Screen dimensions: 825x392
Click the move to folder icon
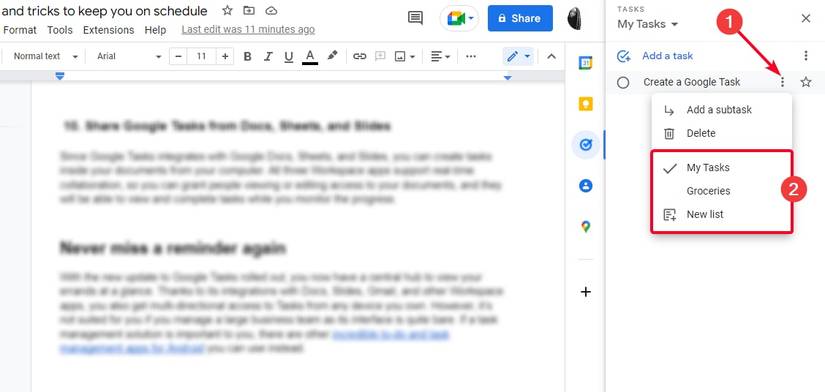point(249,11)
